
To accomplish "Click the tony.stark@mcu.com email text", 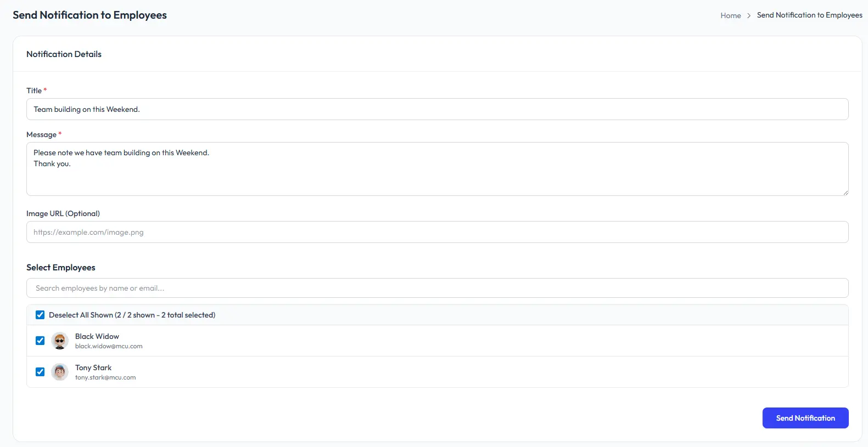I will point(105,377).
